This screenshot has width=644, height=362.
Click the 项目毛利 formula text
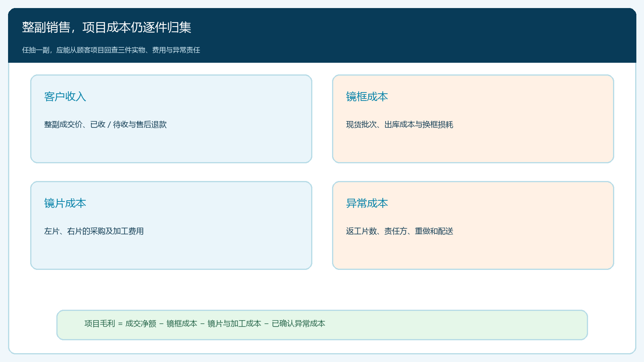pos(205,324)
